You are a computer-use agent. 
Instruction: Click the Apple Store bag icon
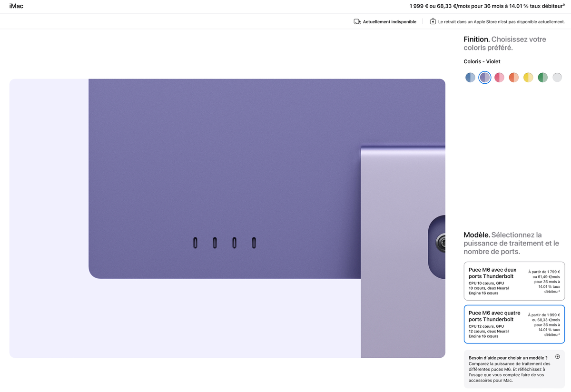[433, 21]
